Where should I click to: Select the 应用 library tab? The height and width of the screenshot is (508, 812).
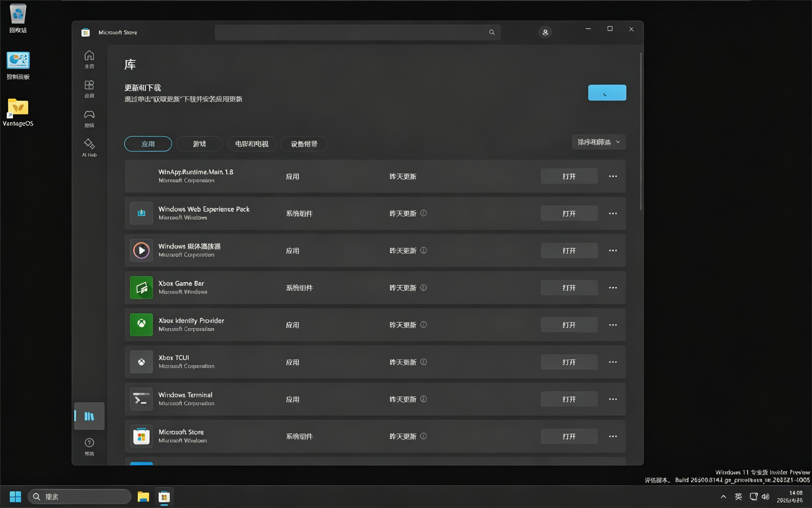(148, 144)
